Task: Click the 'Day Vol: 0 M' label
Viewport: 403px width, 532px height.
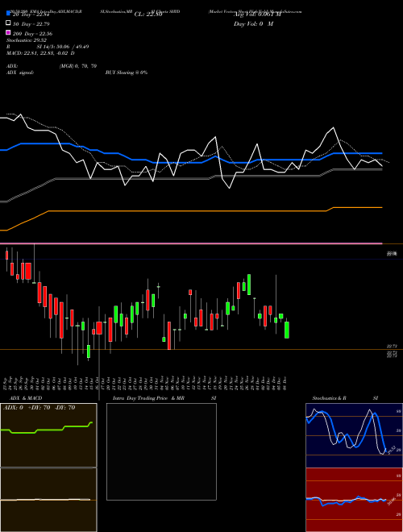Action: (x=253, y=24)
